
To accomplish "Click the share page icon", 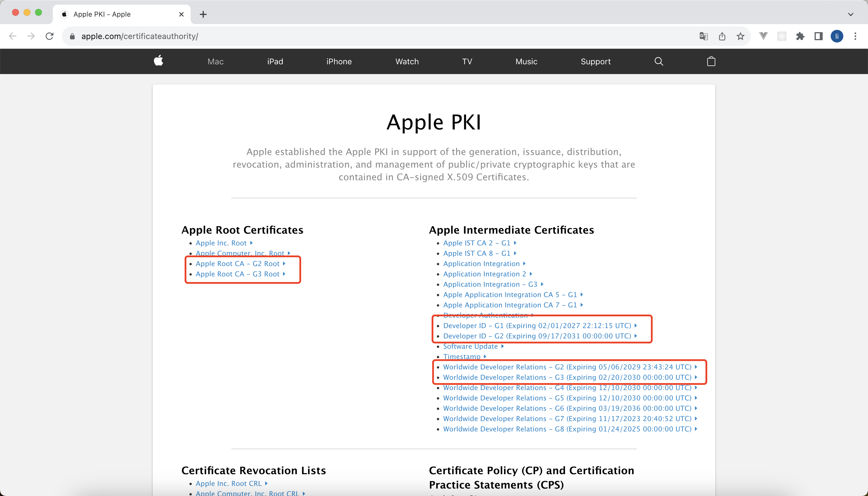I will [722, 36].
